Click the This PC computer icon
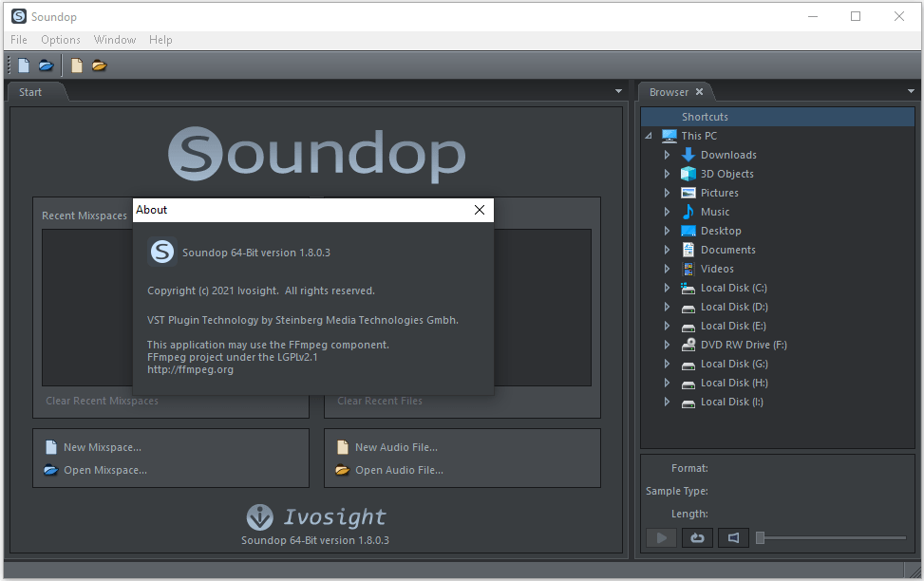The height and width of the screenshot is (581, 924). point(669,136)
